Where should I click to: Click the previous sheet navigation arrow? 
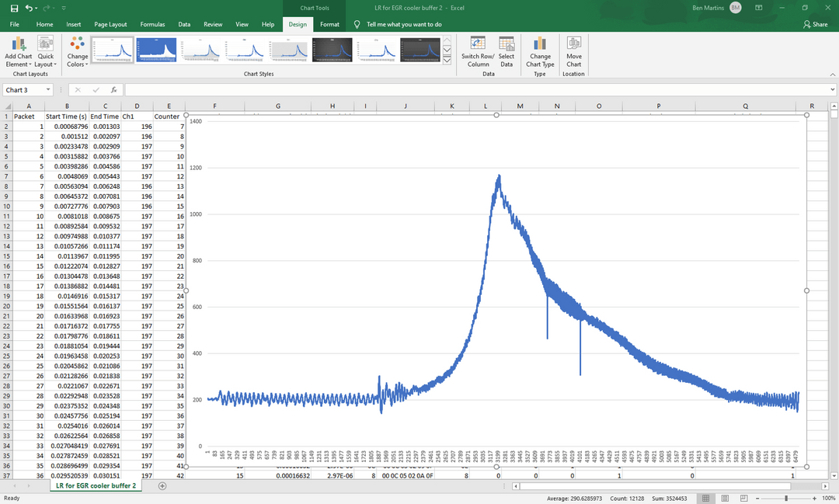[x=15, y=486]
